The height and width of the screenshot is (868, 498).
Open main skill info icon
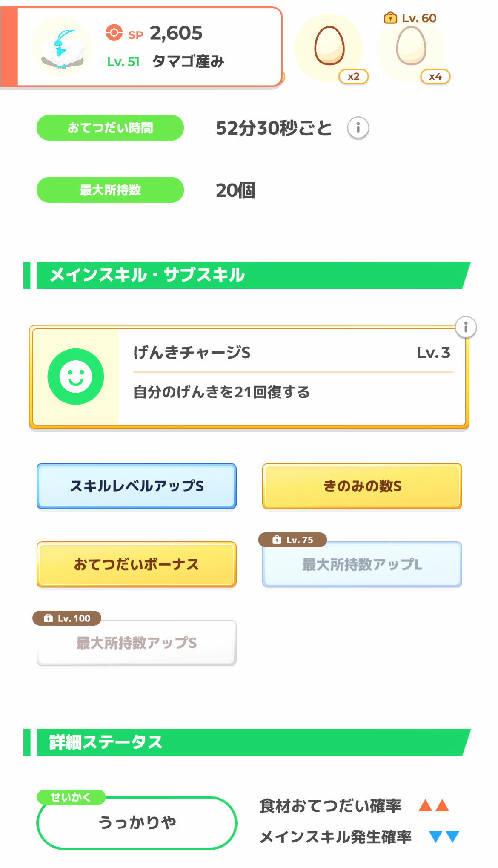click(x=466, y=327)
